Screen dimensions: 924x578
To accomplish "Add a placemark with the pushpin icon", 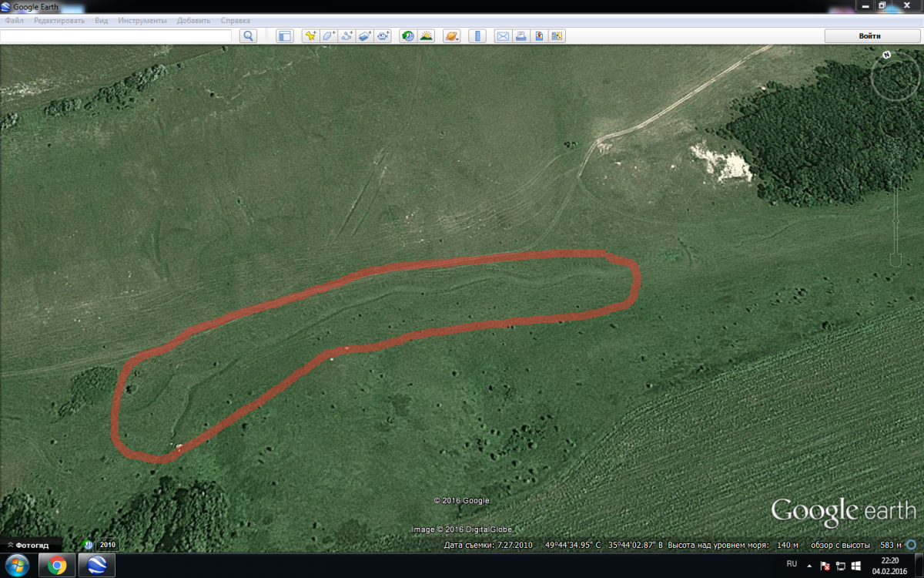I will tap(310, 35).
